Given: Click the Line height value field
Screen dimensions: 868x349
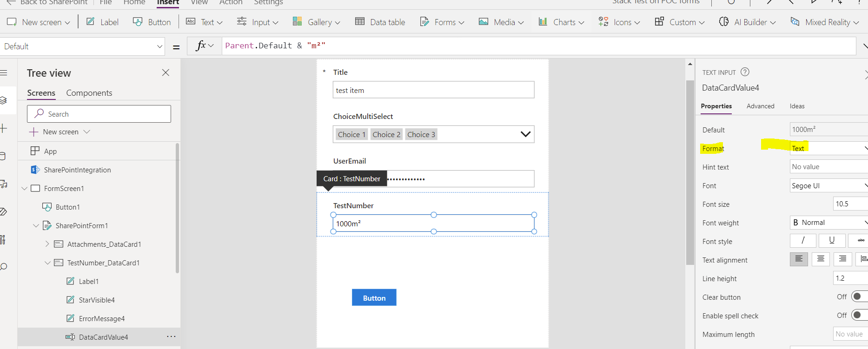Looking at the screenshot, I should 850,278.
